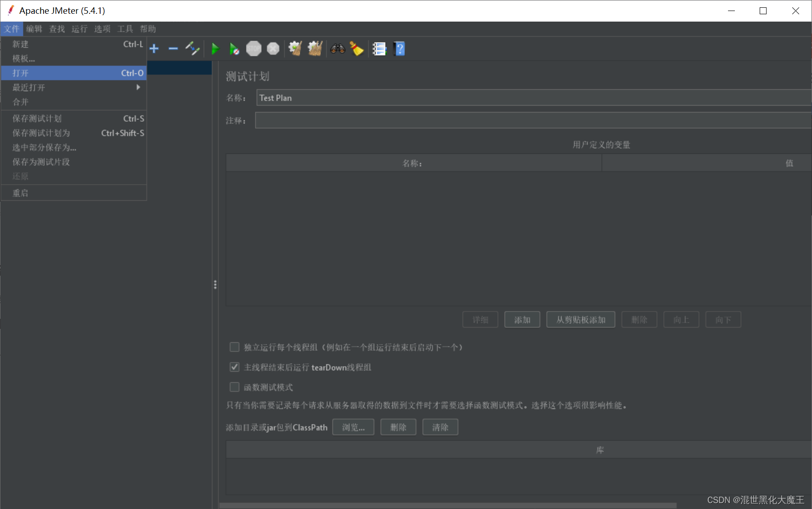Click the Test Plan name field
This screenshot has height=509, width=812.
[x=534, y=98]
